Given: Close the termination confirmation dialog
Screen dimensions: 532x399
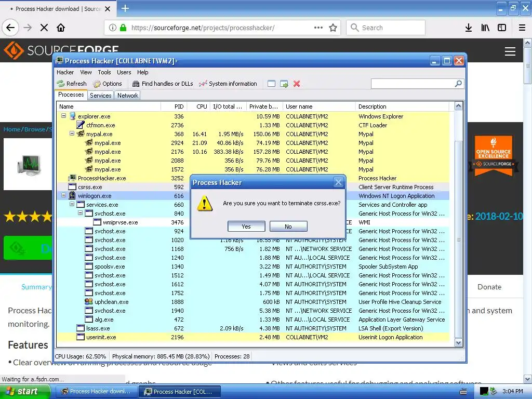Looking at the screenshot, I should (338, 182).
